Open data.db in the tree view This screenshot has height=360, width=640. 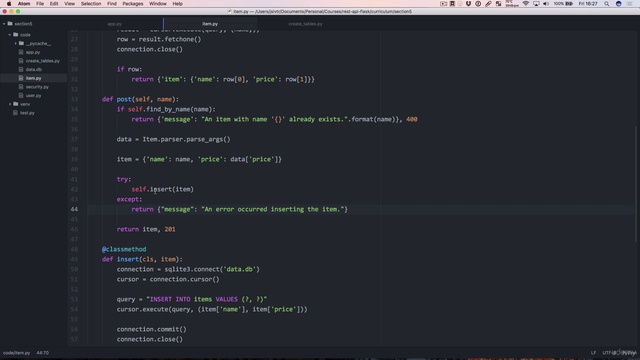(33, 69)
